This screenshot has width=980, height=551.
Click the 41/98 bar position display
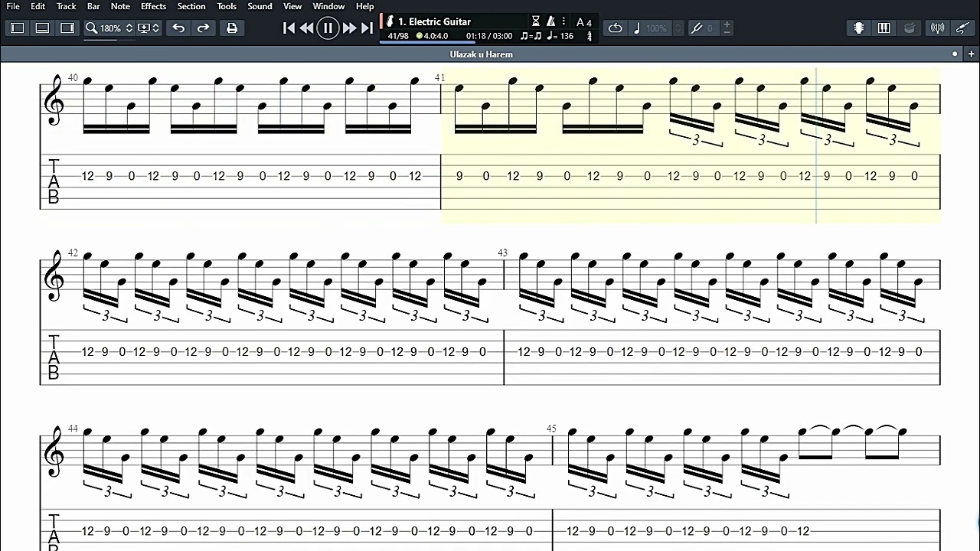click(398, 36)
